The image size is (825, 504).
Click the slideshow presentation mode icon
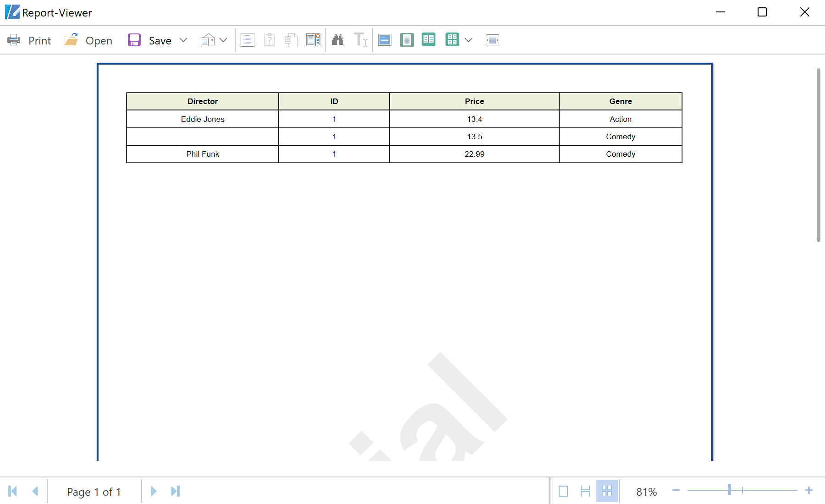tap(492, 40)
